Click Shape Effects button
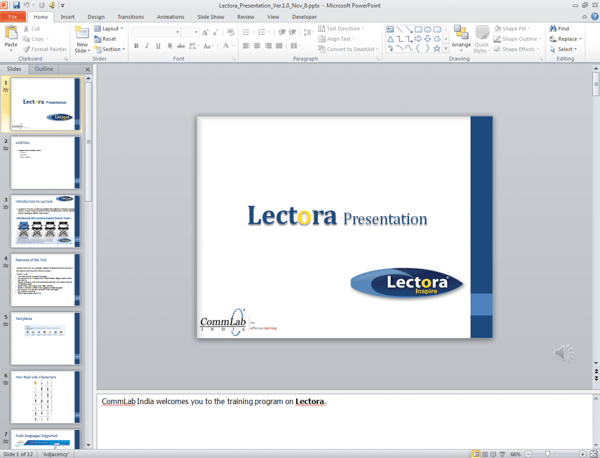 pos(516,49)
